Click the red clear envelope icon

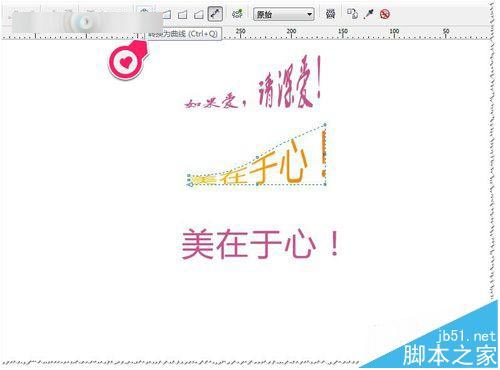385,14
